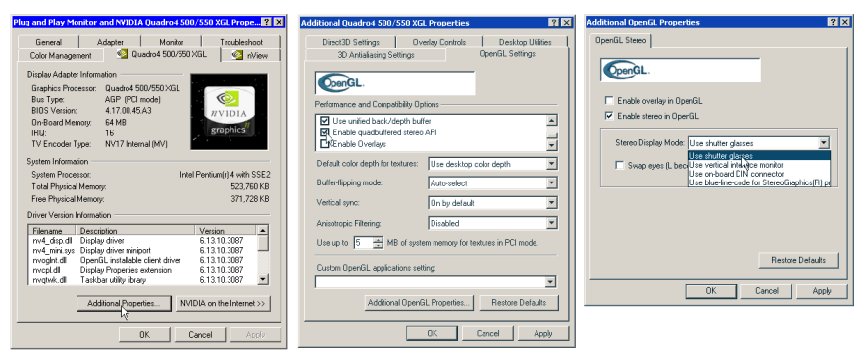The width and height of the screenshot is (868, 364).
Task: Click Additional OpenGL Properties button
Action: [419, 303]
